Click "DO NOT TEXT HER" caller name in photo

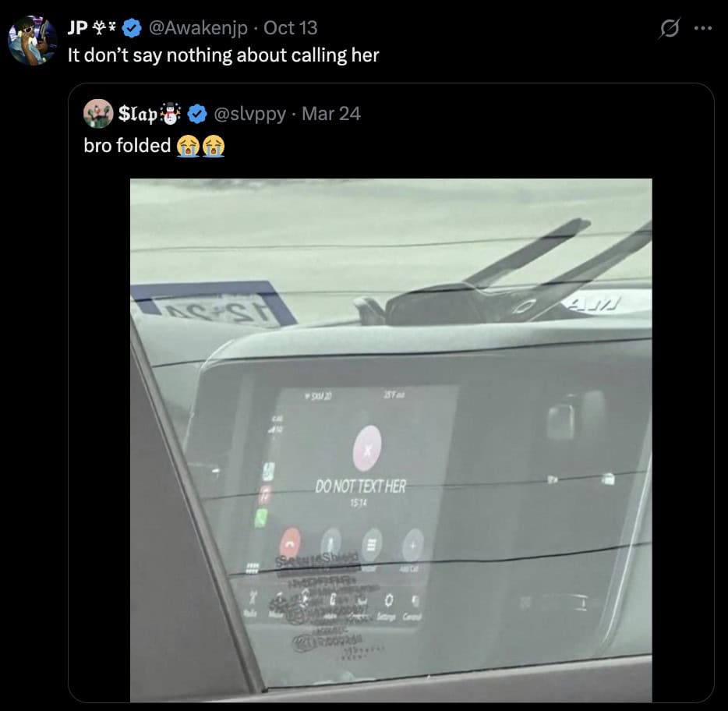click(360, 486)
